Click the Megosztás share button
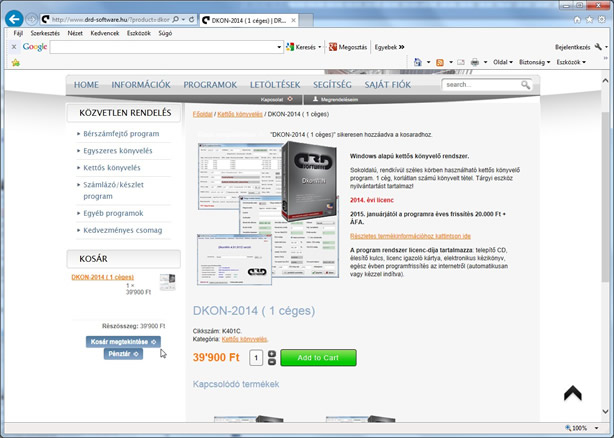 point(348,47)
